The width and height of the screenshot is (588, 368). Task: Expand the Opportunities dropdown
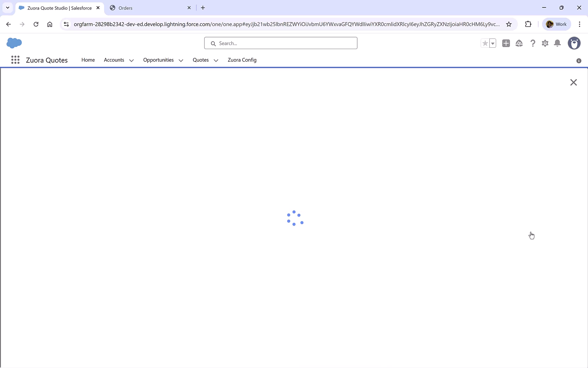pos(181,60)
